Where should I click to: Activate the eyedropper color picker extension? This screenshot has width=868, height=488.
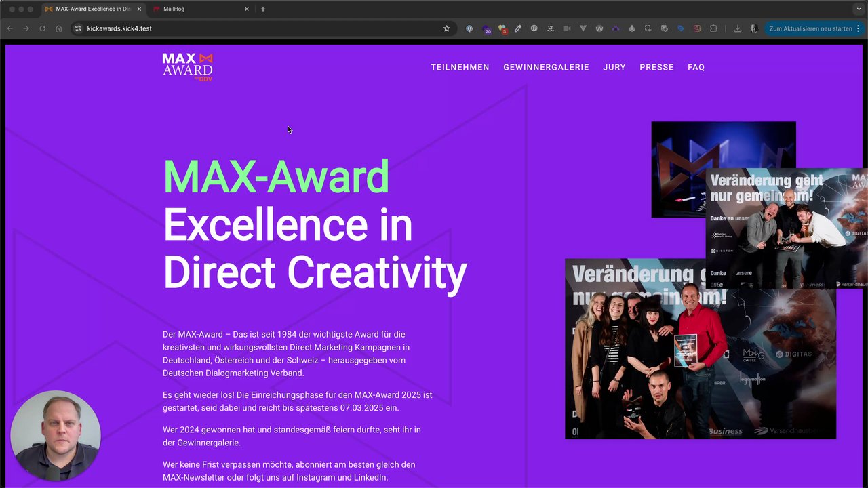[518, 28]
